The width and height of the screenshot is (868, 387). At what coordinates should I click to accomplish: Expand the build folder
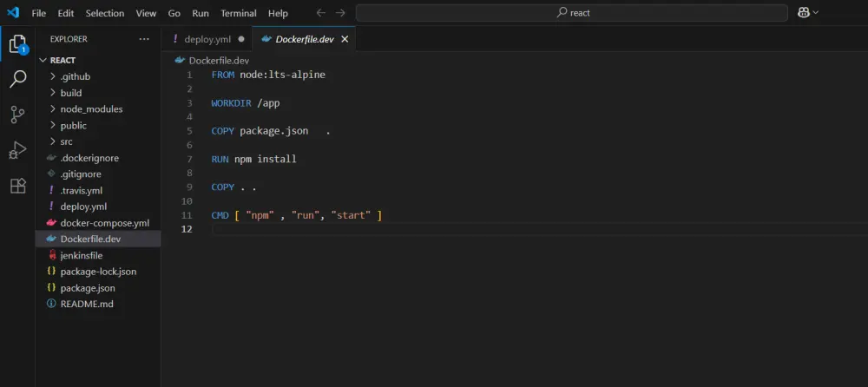(53, 93)
